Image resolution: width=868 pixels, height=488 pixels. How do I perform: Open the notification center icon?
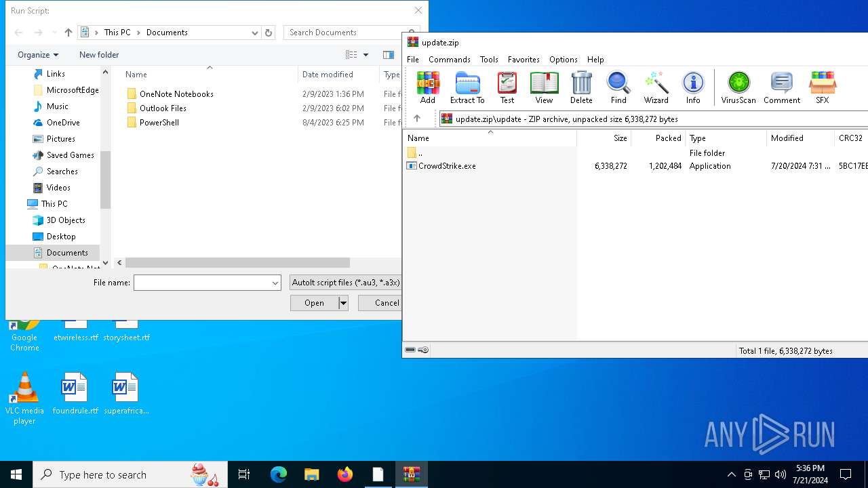coord(846,474)
